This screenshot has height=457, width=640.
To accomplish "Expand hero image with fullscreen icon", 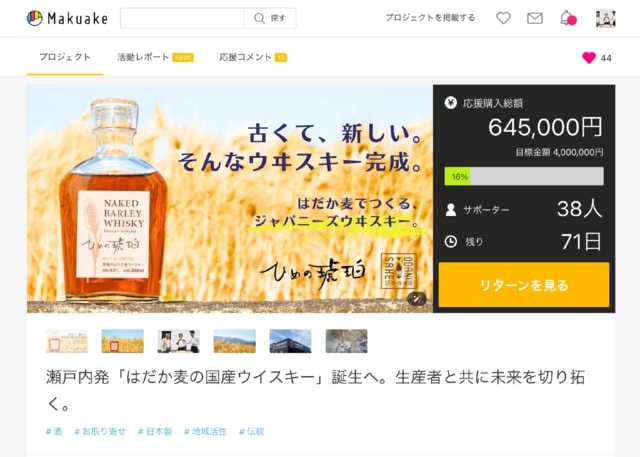I will tap(417, 299).
